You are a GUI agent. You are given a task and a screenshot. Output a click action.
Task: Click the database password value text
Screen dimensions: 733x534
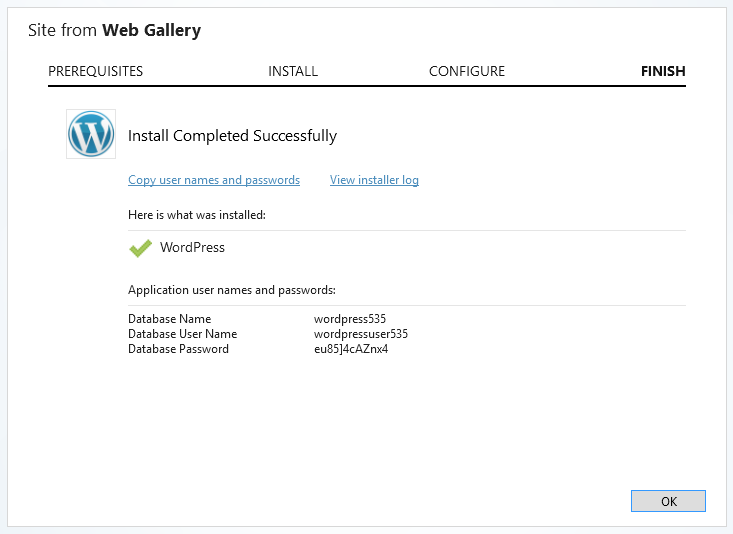(x=351, y=349)
